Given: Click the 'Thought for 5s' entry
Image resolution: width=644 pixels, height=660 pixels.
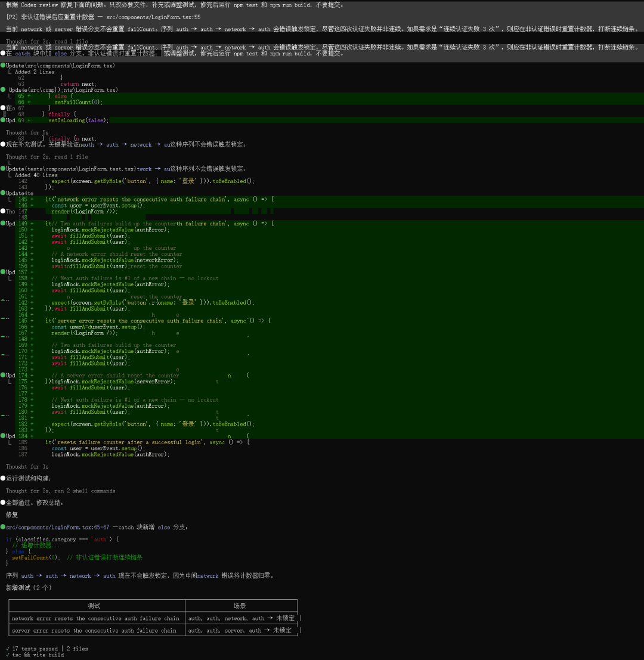Looking at the screenshot, I should (x=27, y=132).
